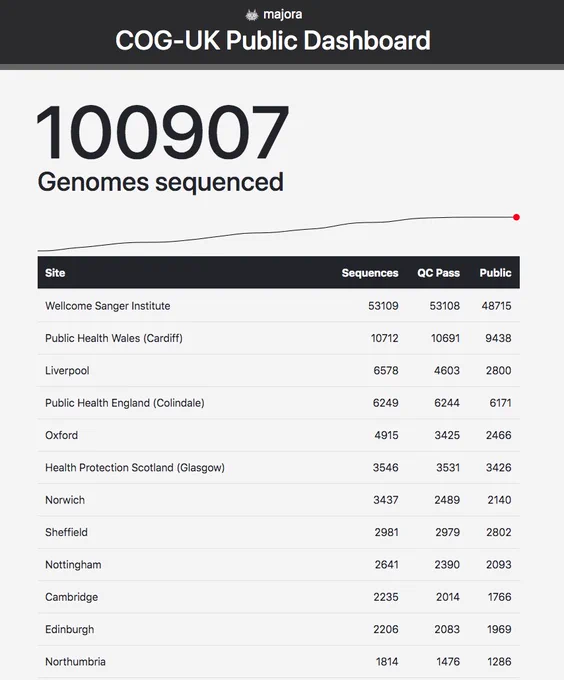This screenshot has width=564, height=680.
Task: Click the Public column header
Action: pos(495,273)
